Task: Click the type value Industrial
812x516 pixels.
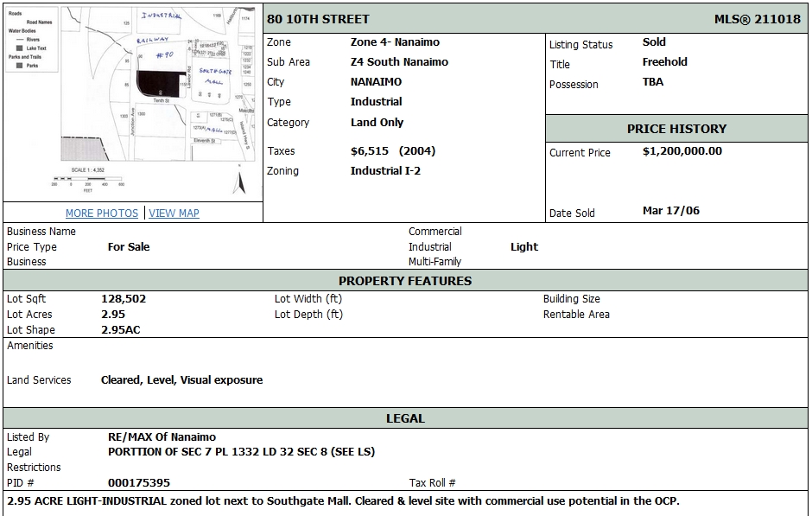Action: [376, 101]
